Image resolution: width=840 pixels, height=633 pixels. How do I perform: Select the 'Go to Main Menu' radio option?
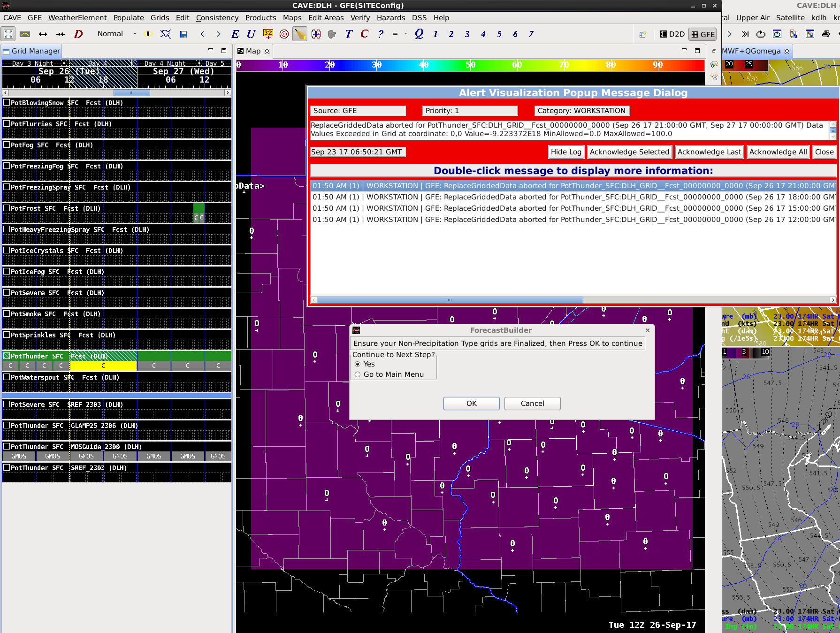[358, 374]
